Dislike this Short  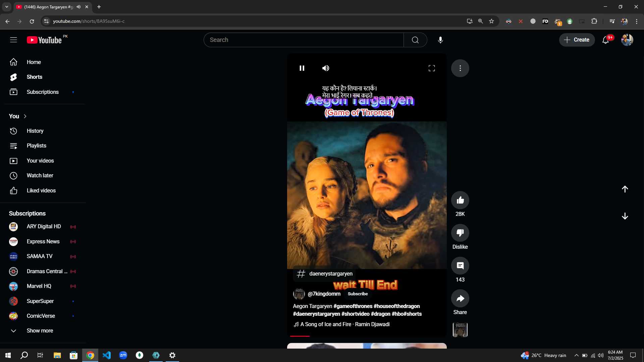[x=460, y=233]
